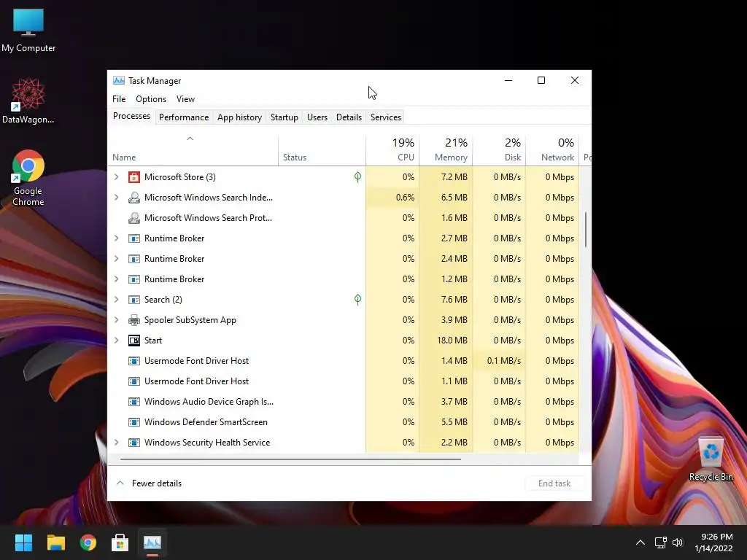Click the 18.0 MB memory cell for Start

446,341
